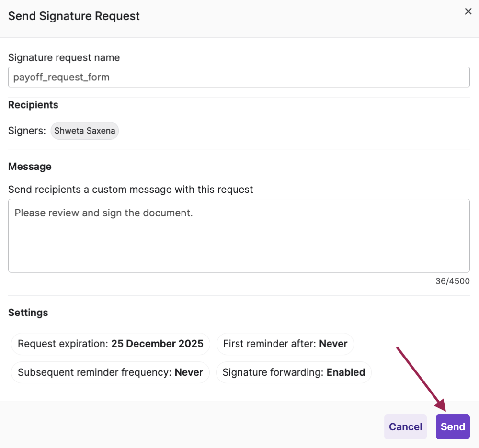The image size is (479, 448).
Task: Click the signature request name input field
Action: coord(239,77)
